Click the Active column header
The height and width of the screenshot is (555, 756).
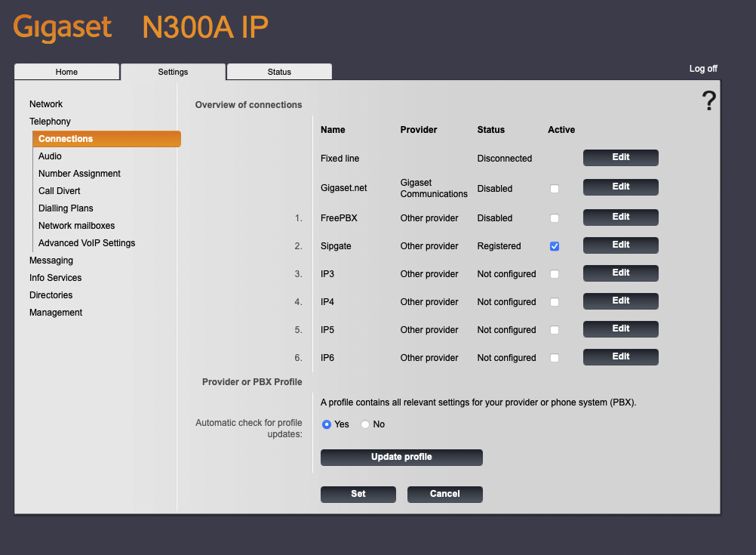(561, 130)
